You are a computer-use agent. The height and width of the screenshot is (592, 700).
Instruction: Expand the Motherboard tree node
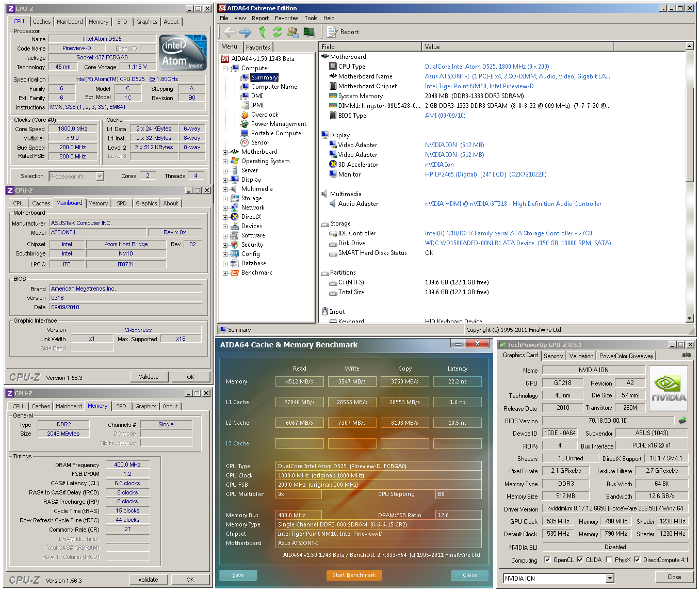225,152
